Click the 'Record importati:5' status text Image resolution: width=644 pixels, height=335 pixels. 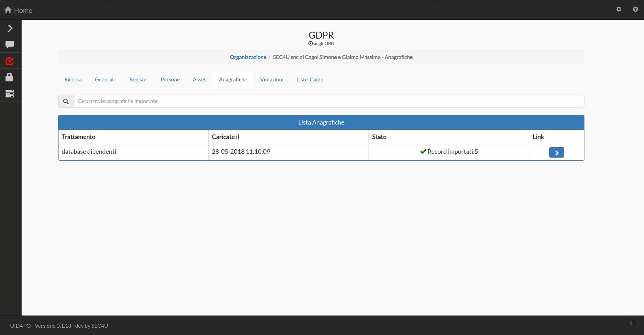[452, 152]
